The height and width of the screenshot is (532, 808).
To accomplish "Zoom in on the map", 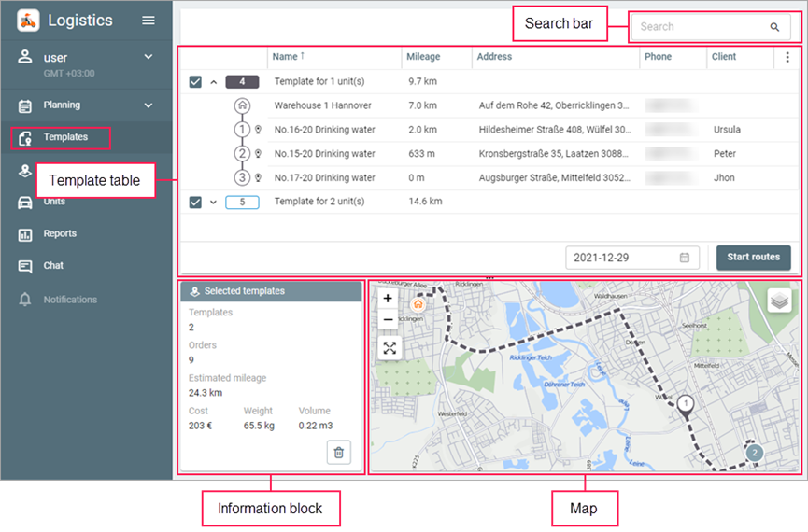I will [x=388, y=298].
